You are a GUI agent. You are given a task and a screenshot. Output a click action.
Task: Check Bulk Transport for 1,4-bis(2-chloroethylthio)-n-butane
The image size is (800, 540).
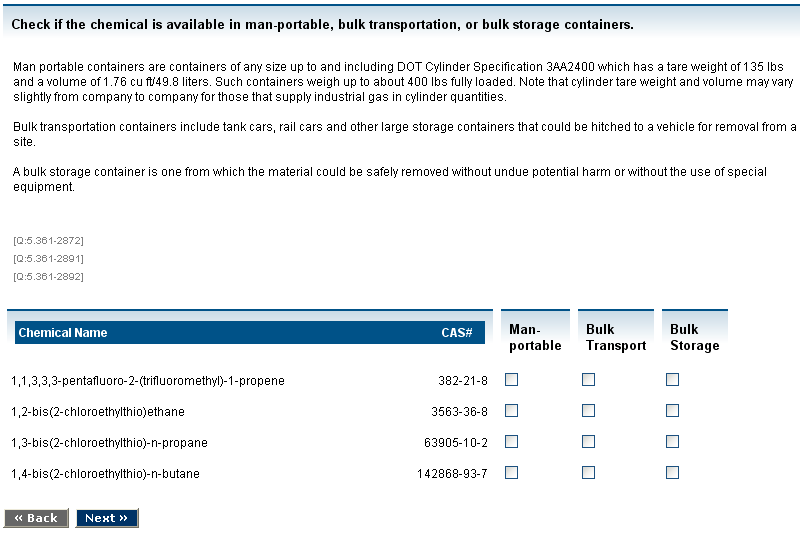coord(588,473)
